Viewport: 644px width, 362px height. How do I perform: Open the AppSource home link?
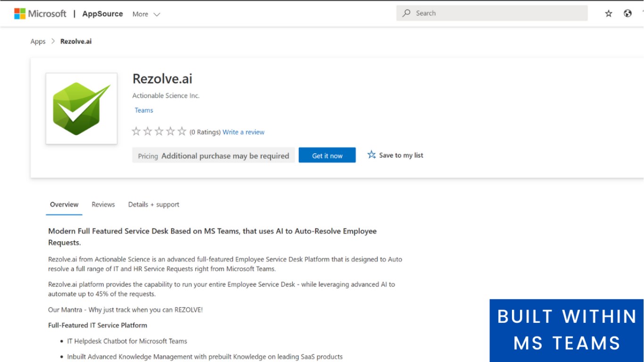[102, 14]
